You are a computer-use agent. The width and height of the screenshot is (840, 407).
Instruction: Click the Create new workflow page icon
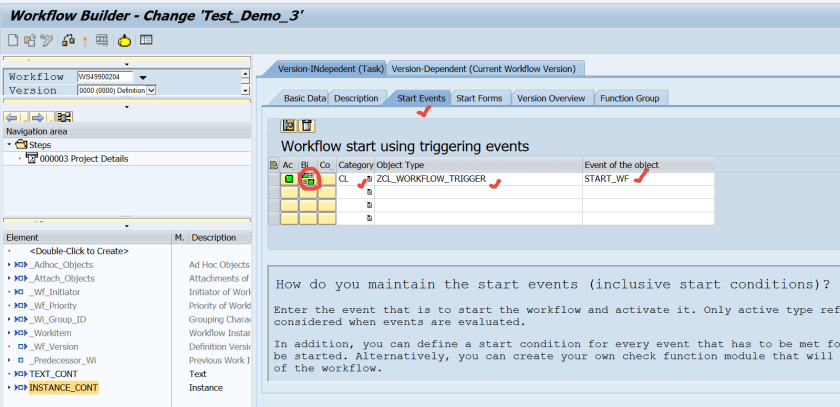pyautogui.click(x=13, y=40)
